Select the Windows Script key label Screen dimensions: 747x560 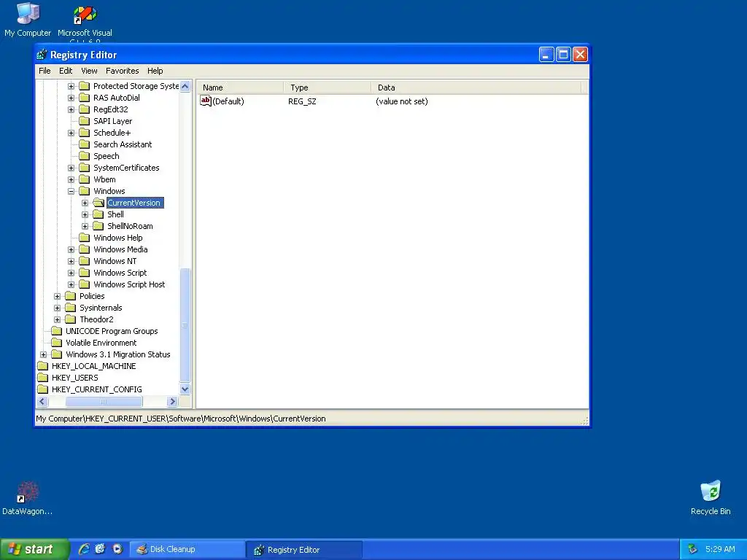pos(120,273)
